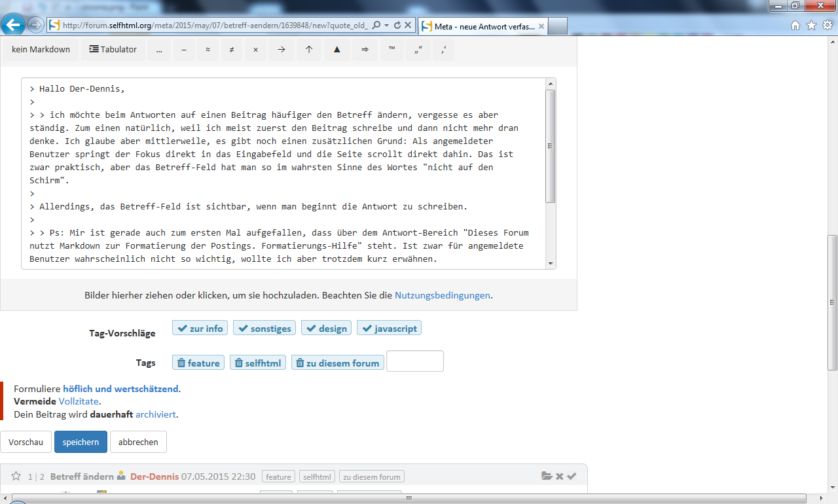Insert a tab with Tabulator button

pyautogui.click(x=113, y=49)
